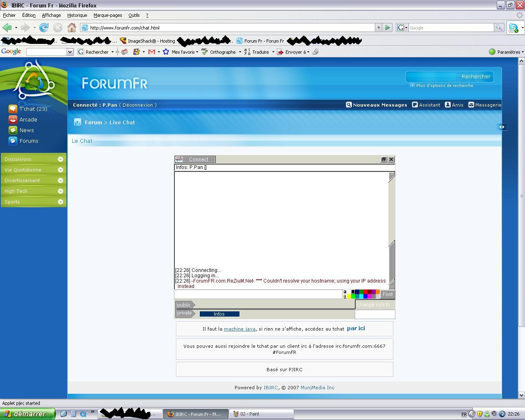
Task: Open the Skype toolbar icon
Action: [513, 28]
